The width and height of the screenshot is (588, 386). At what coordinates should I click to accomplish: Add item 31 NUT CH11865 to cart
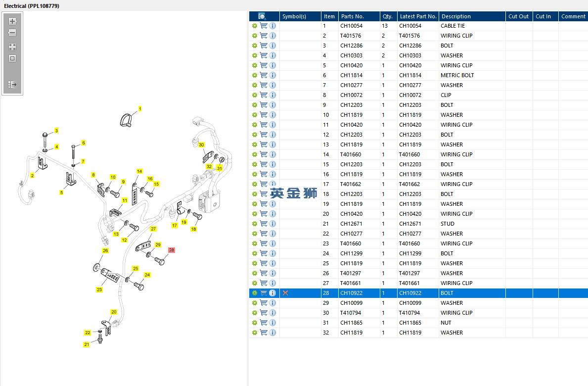[x=264, y=323]
